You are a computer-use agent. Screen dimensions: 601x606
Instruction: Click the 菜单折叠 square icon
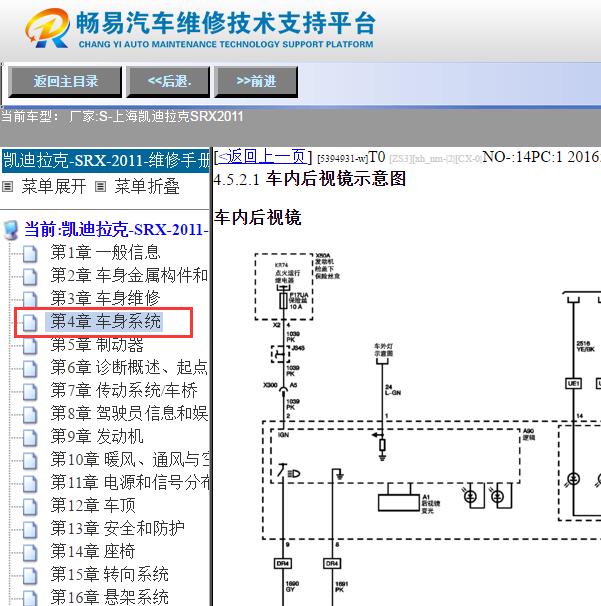pyautogui.click(x=100, y=187)
